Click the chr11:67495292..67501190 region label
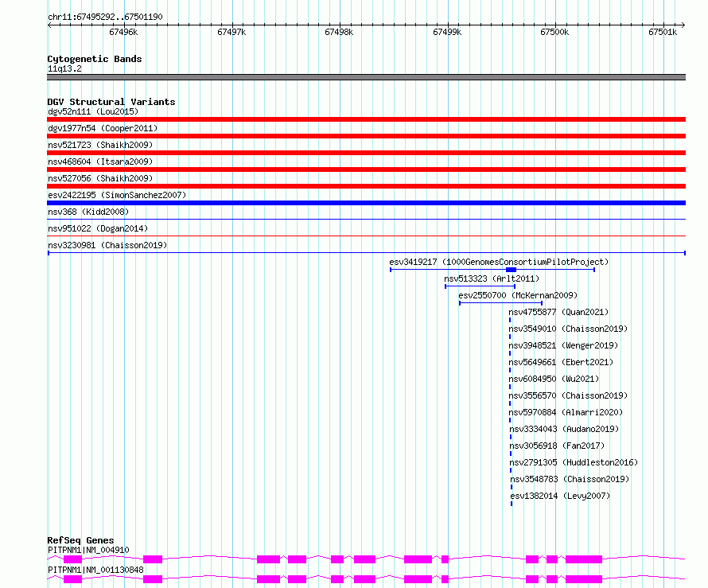Image resolution: width=708 pixels, height=588 pixels. [x=105, y=17]
